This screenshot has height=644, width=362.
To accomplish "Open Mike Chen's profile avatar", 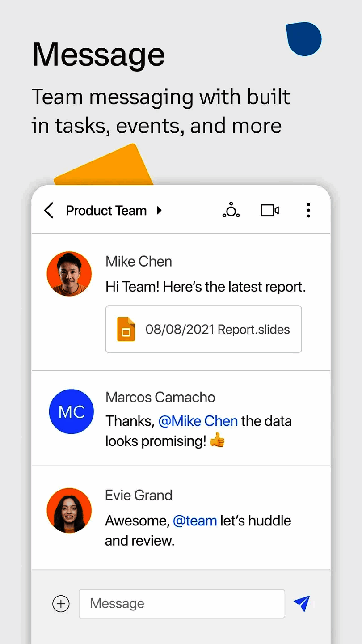I will (x=69, y=273).
